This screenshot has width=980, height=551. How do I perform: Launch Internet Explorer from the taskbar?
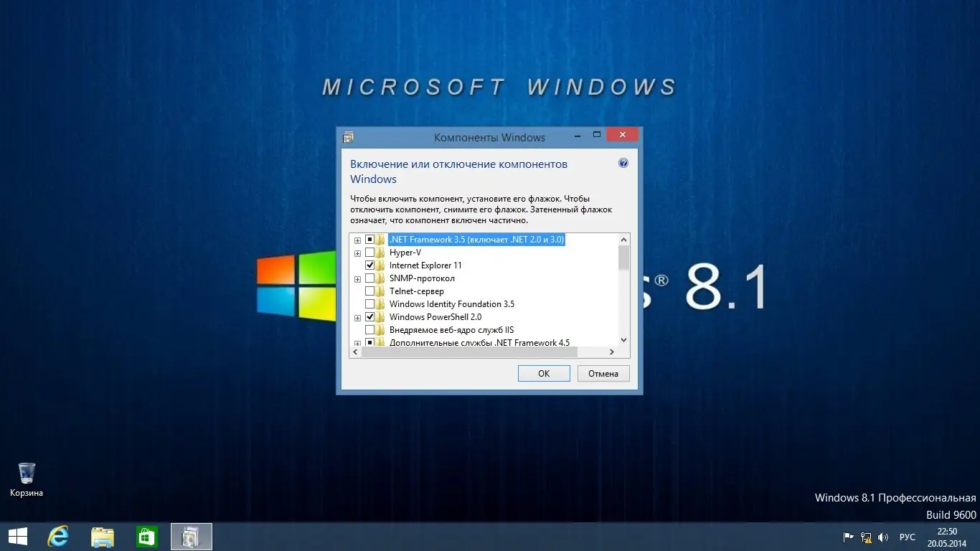coord(57,537)
